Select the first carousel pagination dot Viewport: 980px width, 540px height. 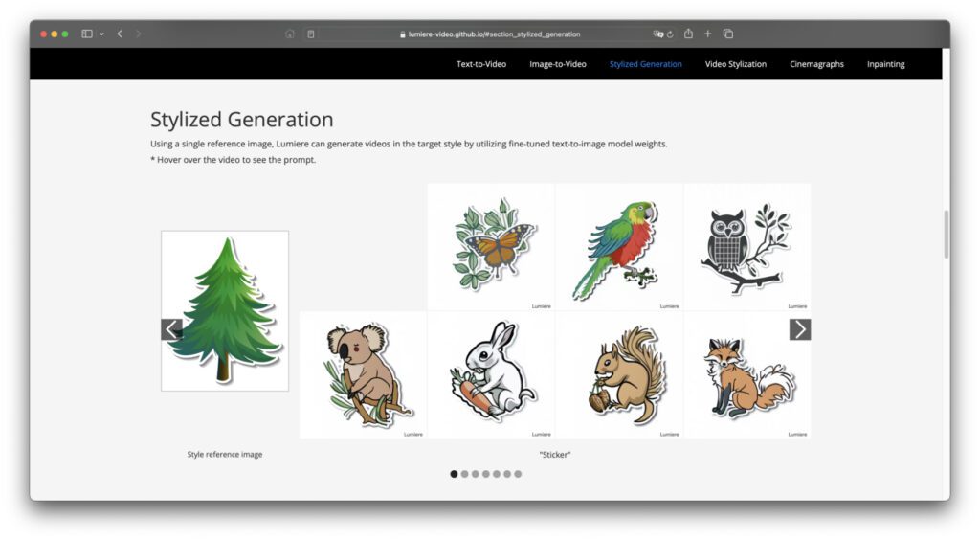point(454,474)
